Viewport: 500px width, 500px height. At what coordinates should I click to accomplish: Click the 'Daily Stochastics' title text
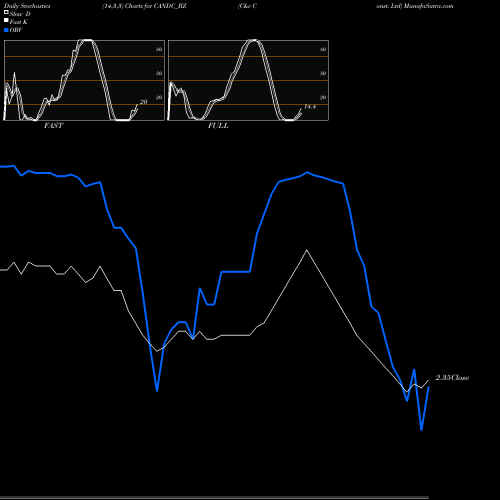pyautogui.click(x=27, y=6)
